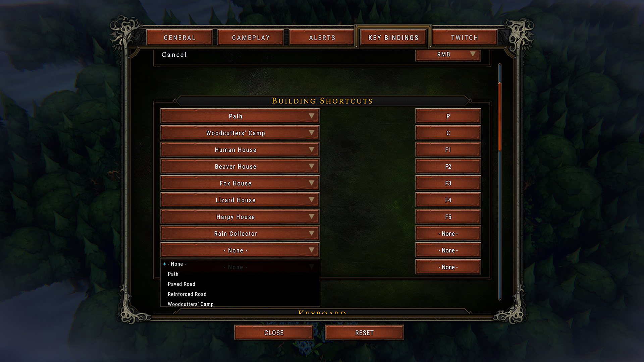The image size is (644, 362).
Task: Click the Fox House dropdown arrow
Action: (311, 183)
